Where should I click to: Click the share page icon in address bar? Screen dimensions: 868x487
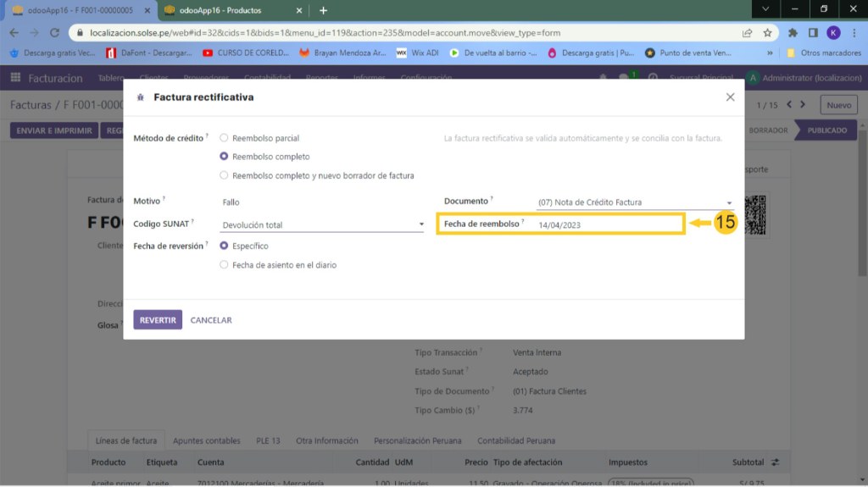click(747, 33)
